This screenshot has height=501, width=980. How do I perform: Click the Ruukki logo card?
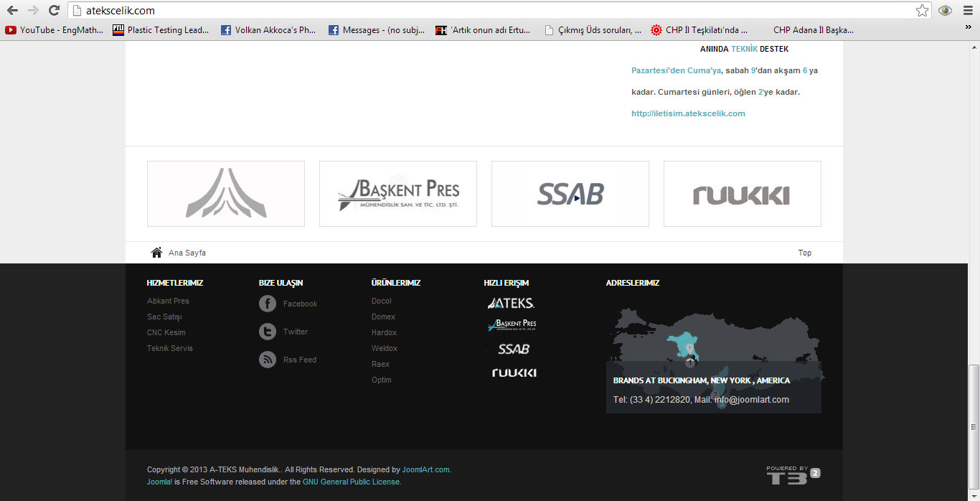pyautogui.click(x=743, y=194)
